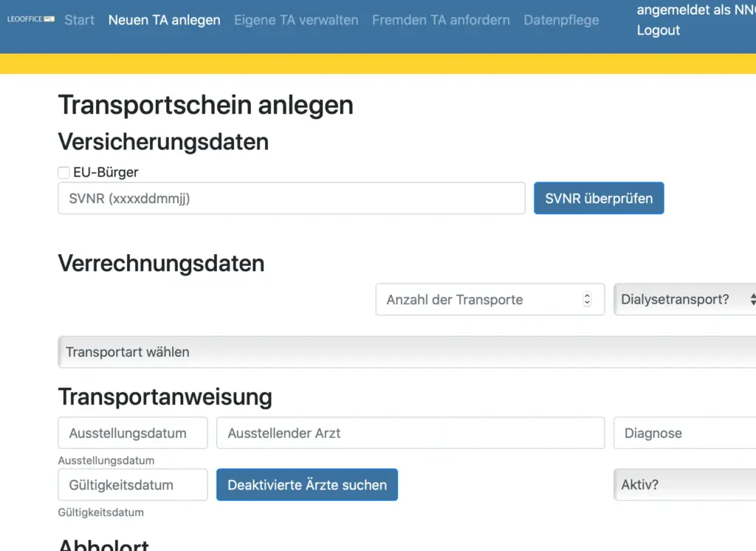Go to Eigene TA verwalten
Screen dimensions: 756x551
click(296, 20)
